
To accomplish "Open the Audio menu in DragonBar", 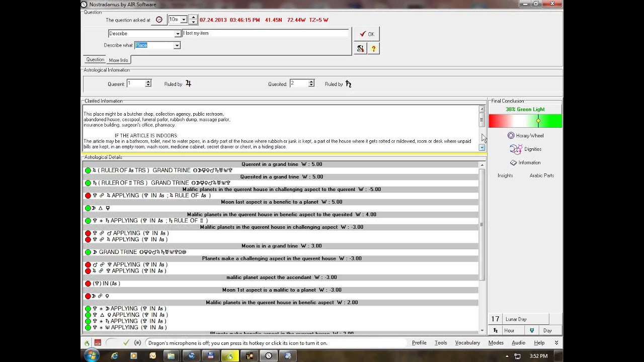I will (x=518, y=343).
